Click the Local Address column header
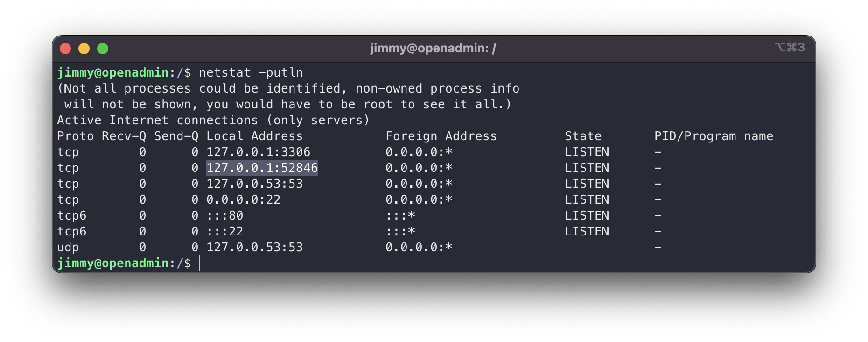 (x=254, y=136)
